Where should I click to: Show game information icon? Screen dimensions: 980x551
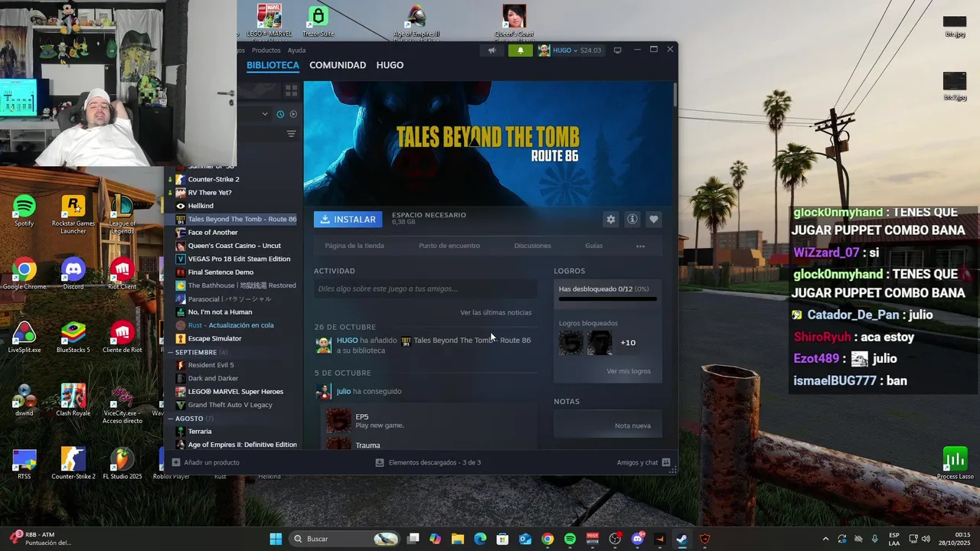632,220
